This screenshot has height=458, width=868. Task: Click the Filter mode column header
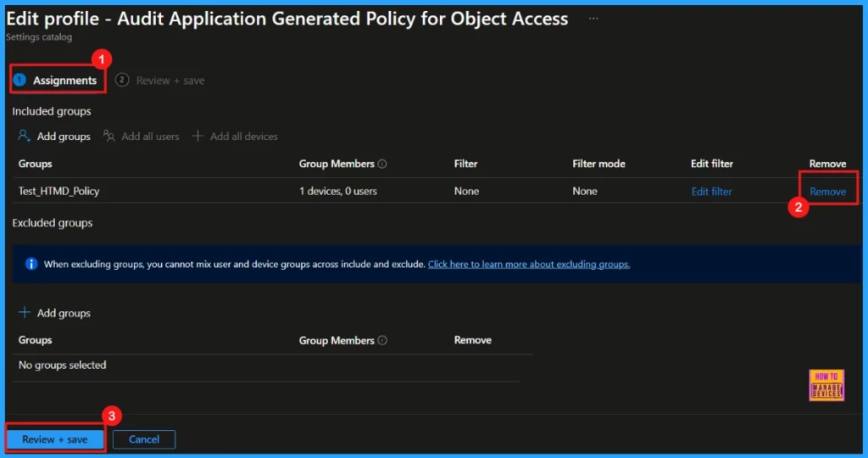[x=598, y=164]
